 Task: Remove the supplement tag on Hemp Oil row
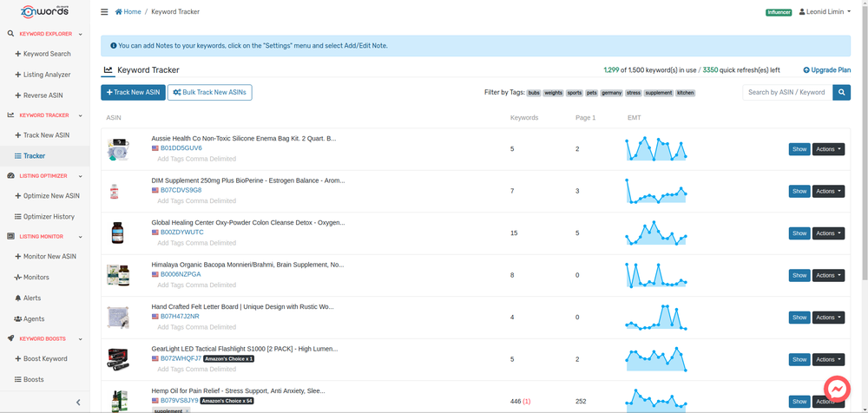point(187,410)
